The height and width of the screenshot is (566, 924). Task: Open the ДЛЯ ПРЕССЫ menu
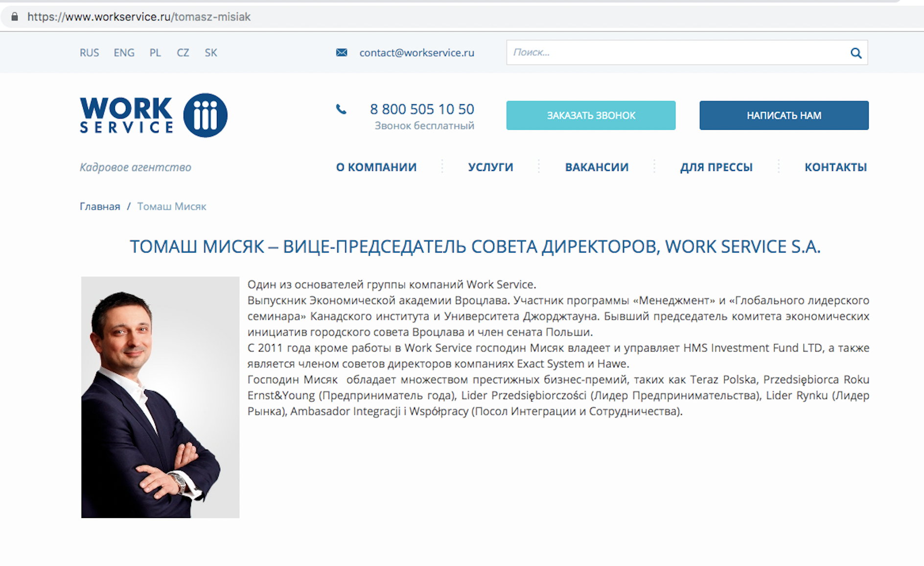coord(716,167)
